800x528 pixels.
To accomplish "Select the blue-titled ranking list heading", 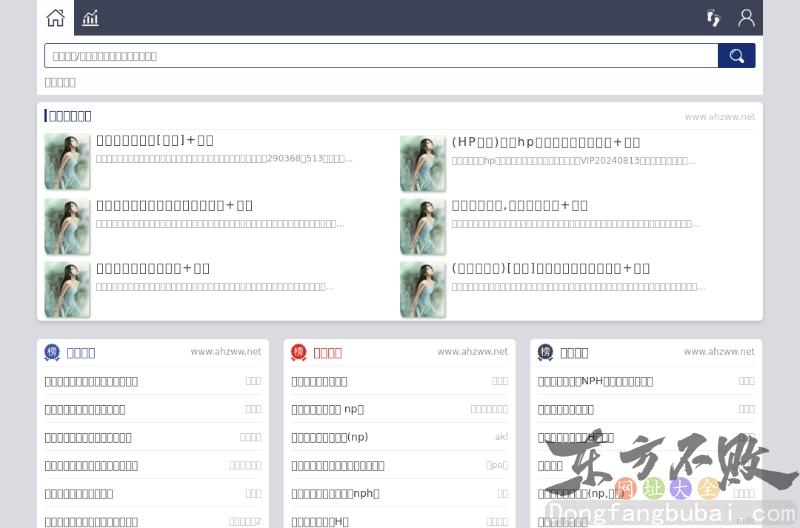I will click(x=81, y=352).
